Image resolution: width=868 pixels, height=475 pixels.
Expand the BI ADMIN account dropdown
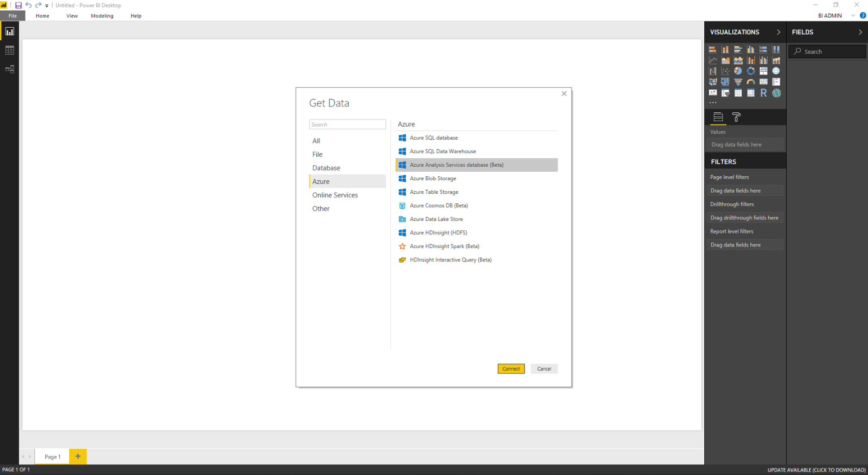point(853,16)
